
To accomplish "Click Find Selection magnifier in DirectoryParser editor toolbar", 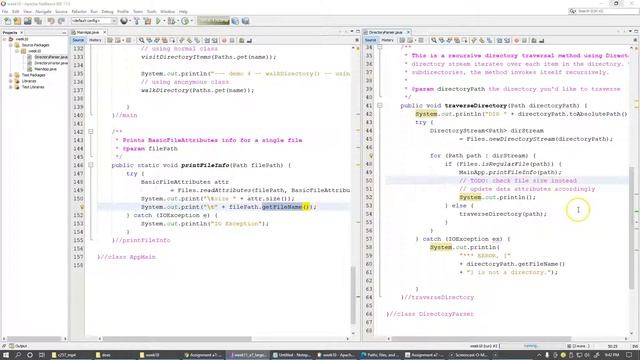I will click(x=433, y=40).
